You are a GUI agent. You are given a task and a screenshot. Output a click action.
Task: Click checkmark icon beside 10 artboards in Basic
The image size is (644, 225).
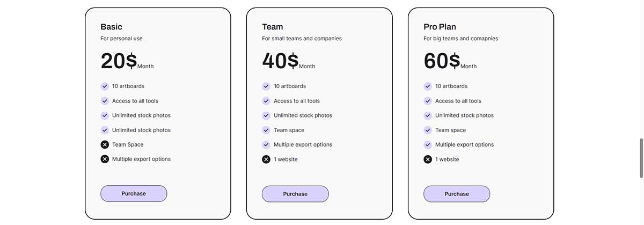point(105,86)
